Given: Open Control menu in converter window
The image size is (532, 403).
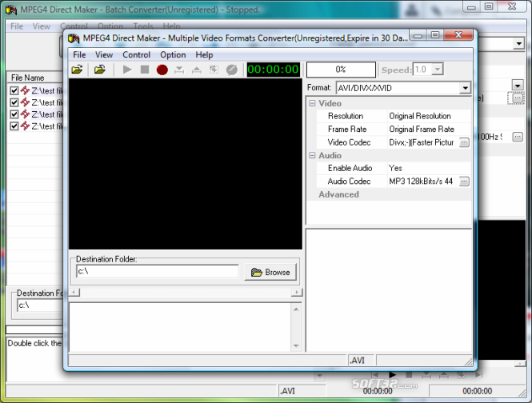Looking at the screenshot, I should (136, 55).
